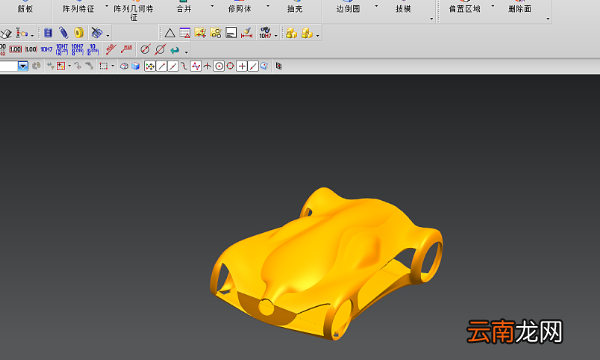Click the 修剪体 trim body command
Screen dimensions: 600x360
(240, 8)
